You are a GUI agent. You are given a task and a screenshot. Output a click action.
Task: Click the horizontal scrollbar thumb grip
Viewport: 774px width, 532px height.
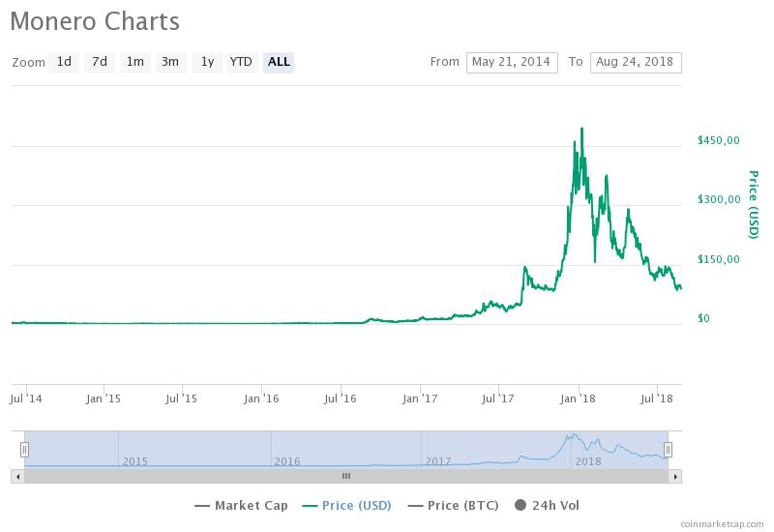coord(346,476)
